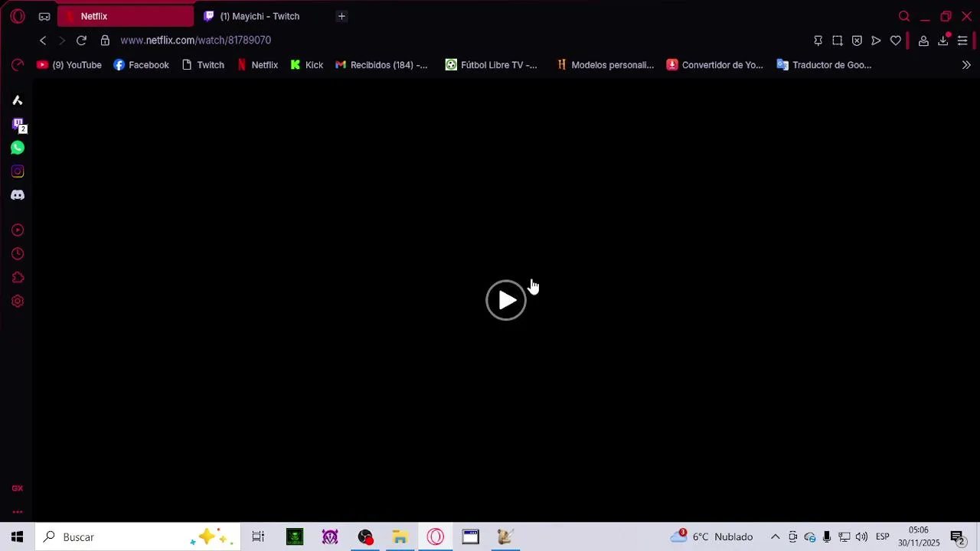Open the sidebar player icon
This screenshot has height=551, width=980.
click(18, 230)
